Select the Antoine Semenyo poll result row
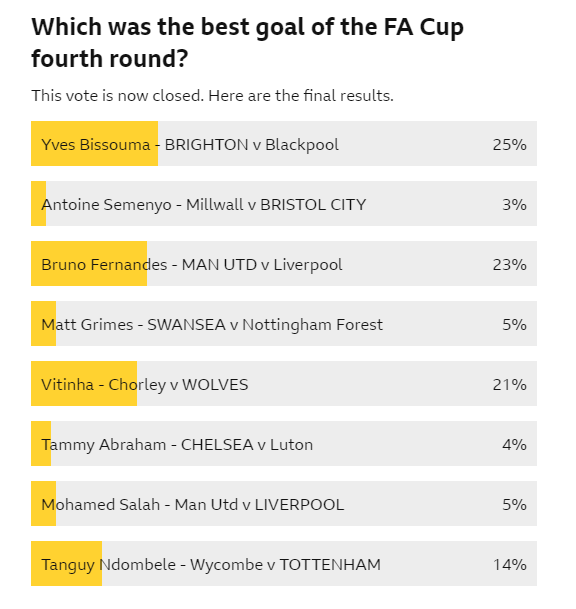576x609 pixels. pyautogui.click(x=284, y=204)
